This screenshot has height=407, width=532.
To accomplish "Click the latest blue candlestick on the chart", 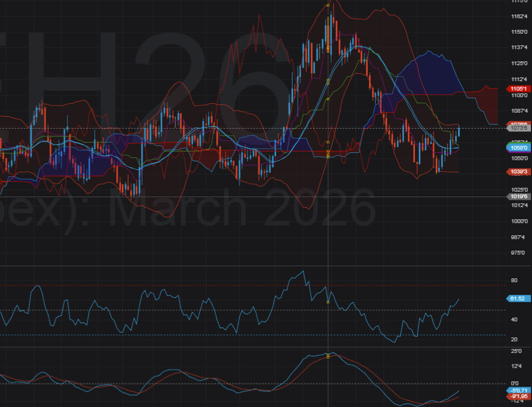I will pos(459,131).
